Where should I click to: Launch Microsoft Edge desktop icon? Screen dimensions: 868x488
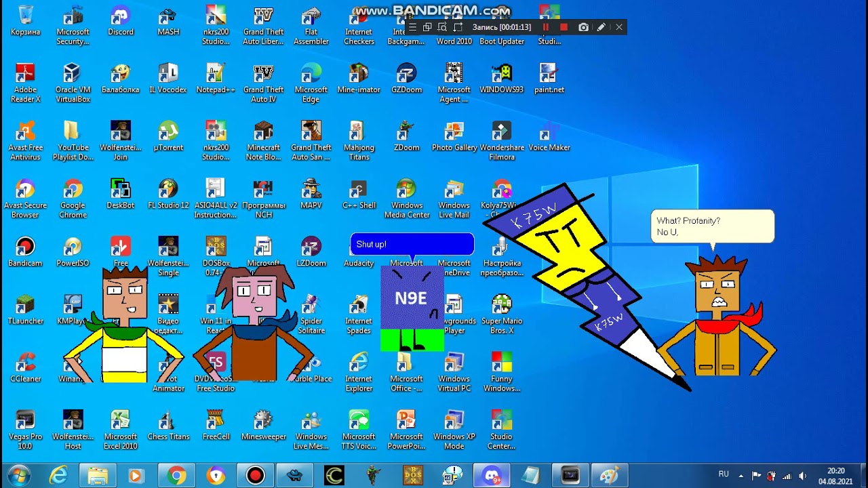[x=311, y=83]
